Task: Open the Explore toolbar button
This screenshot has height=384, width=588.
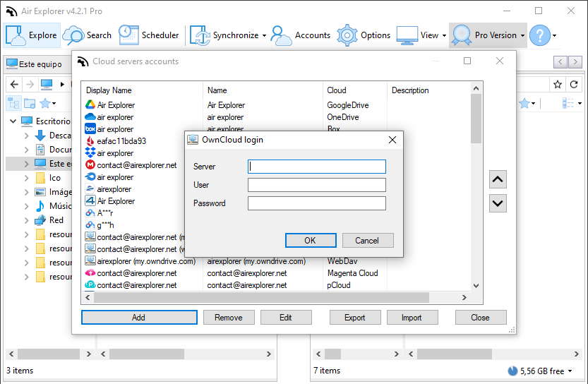Action: tap(32, 35)
